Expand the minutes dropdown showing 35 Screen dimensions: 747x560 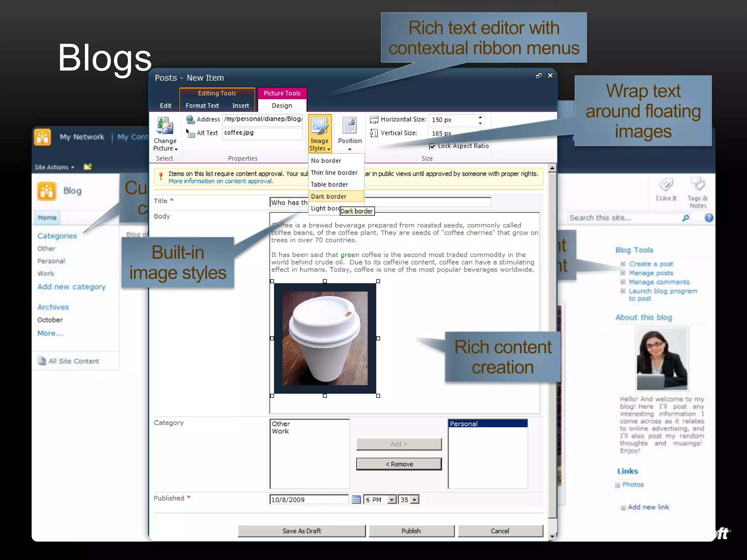[x=415, y=500]
